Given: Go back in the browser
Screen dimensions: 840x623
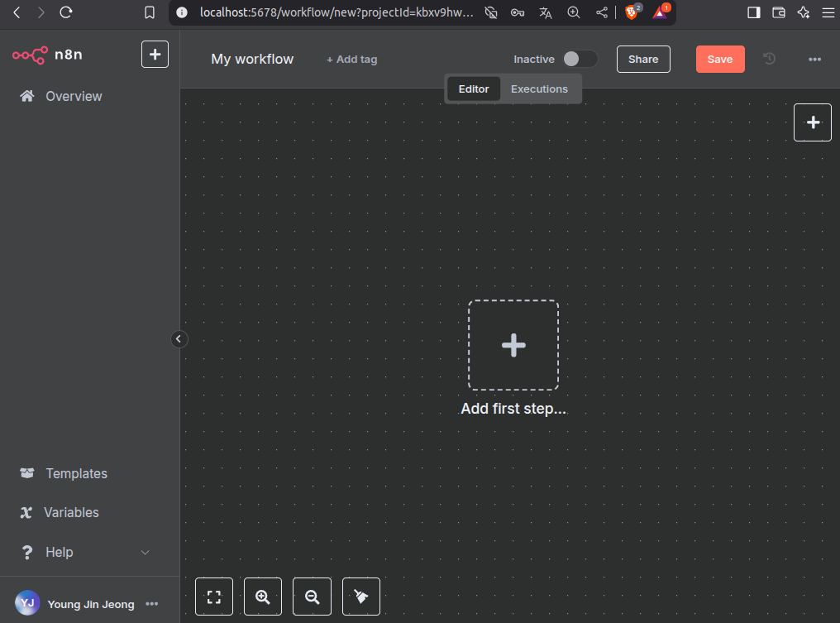Looking at the screenshot, I should pyautogui.click(x=17, y=12).
